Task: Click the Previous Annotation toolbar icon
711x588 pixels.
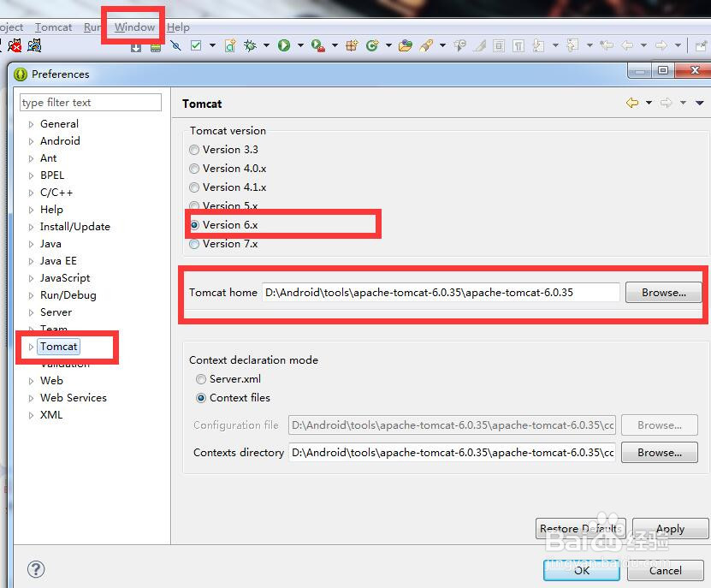Action: tap(572, 45)
